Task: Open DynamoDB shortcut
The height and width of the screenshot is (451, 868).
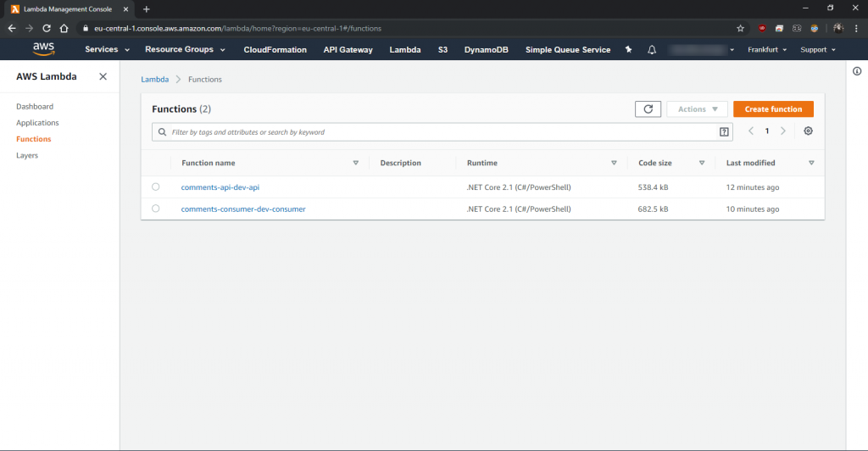Action: click(x=486, y=50)
